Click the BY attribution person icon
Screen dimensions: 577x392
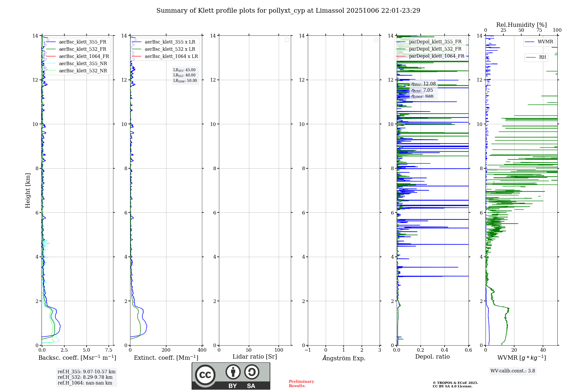[x=233, y=372]
